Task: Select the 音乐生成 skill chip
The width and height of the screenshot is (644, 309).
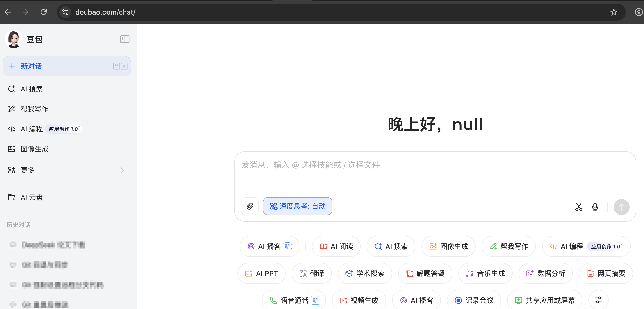Action: (x=486, y=273)
